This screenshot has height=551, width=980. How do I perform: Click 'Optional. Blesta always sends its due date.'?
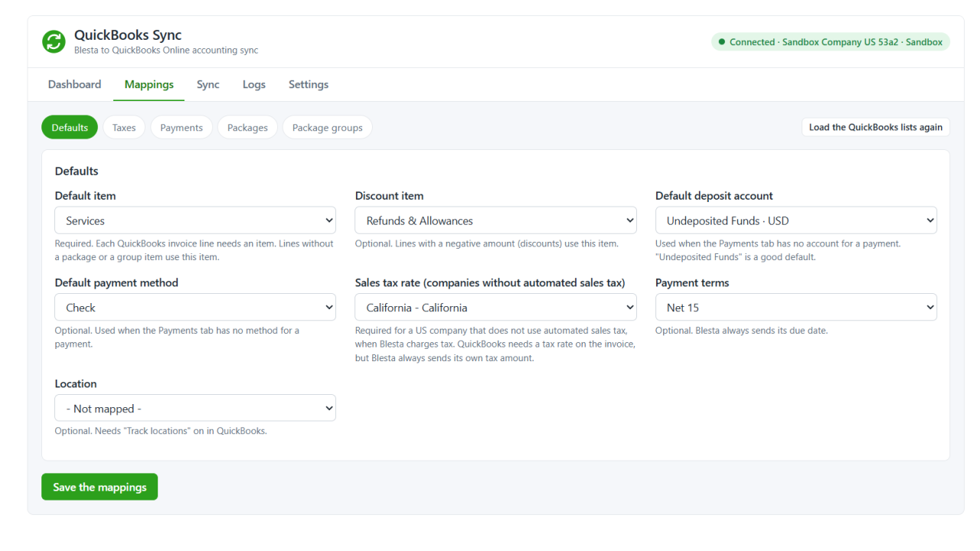click(742, 331)
